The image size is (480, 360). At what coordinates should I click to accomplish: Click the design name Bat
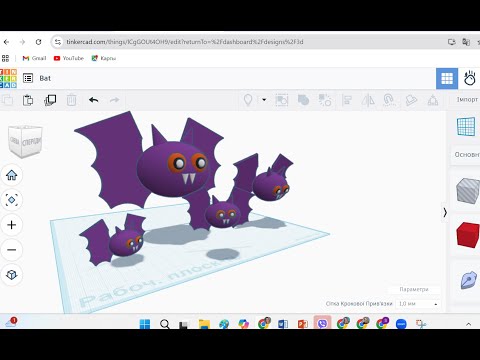coord(45,78)
